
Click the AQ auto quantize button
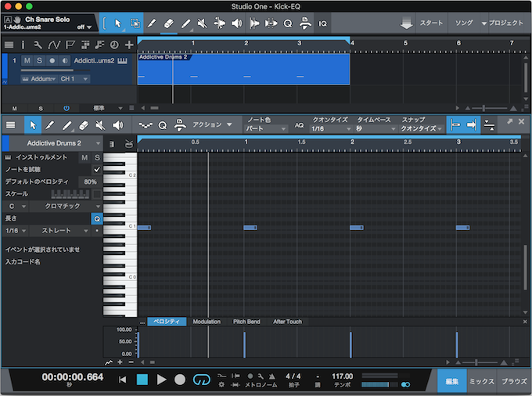click(x=299, y=125)
